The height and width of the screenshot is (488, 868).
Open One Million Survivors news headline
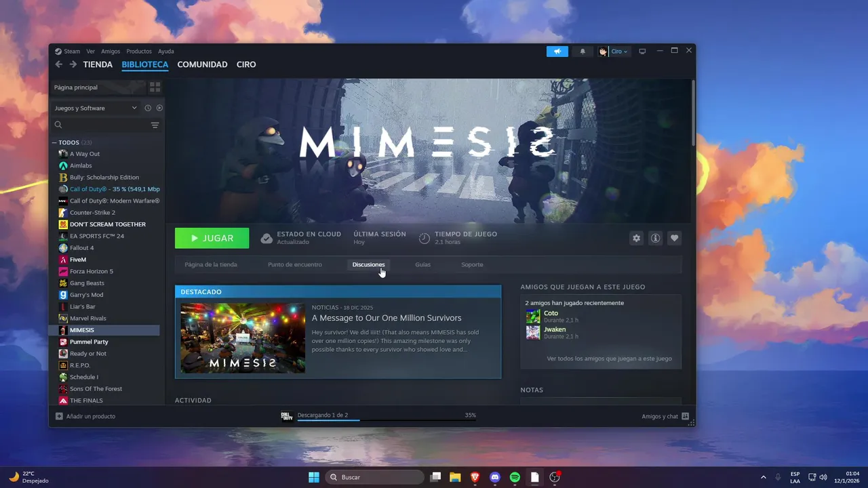point(387,318)
